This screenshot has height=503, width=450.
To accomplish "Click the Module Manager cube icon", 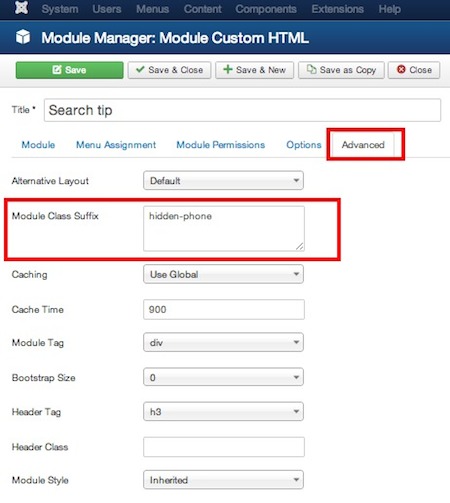I will (23, 37).
